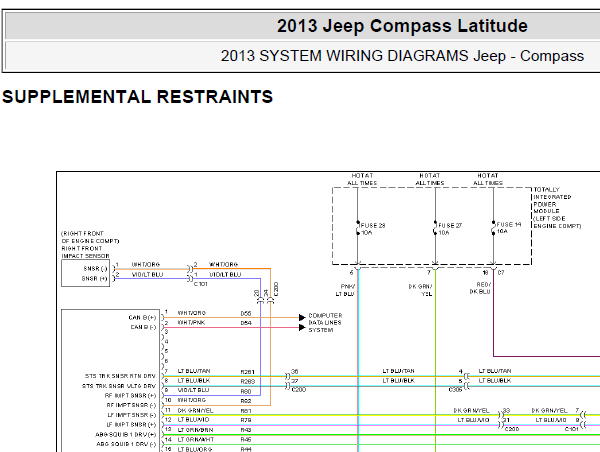Click the "RF IMPT SNSR (+)" pin label
600x452 pixels.
point(130,395)
